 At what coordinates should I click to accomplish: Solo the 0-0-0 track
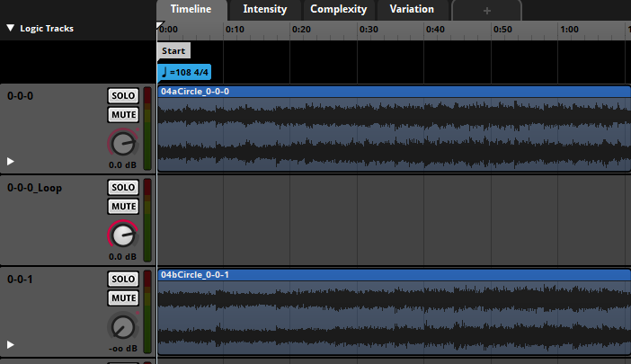pyautogui.click(x=123, y=96)
